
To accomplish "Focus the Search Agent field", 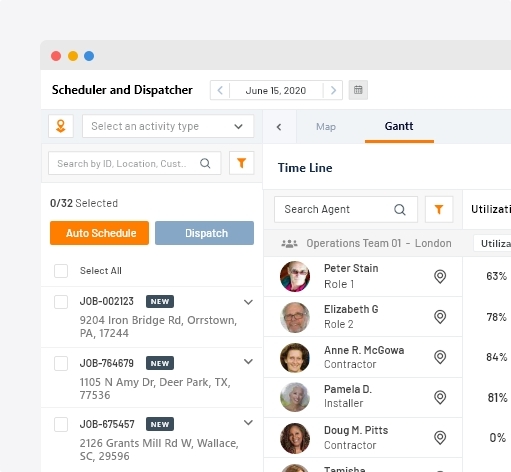I will click(x=346, y=209).
